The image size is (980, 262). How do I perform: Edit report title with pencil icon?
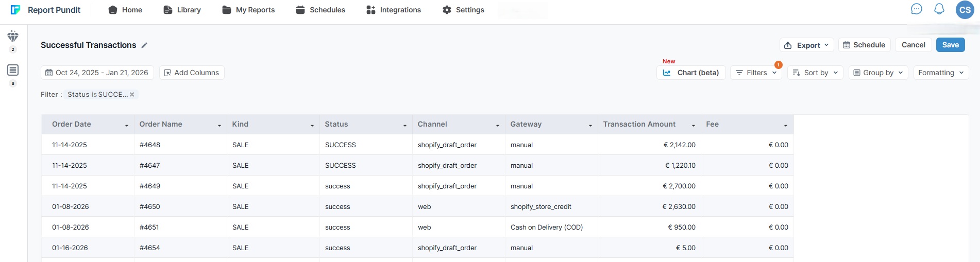[x=144, y=45]
